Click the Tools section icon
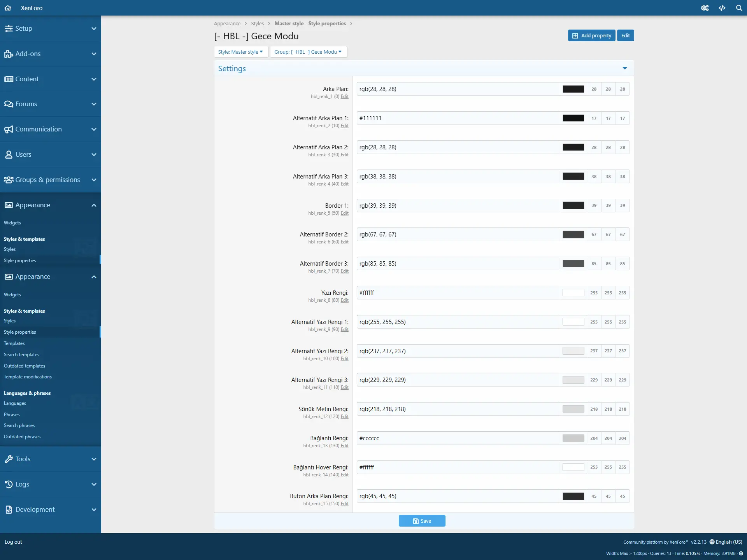The image size is (747, 560). tap(8, 458)
